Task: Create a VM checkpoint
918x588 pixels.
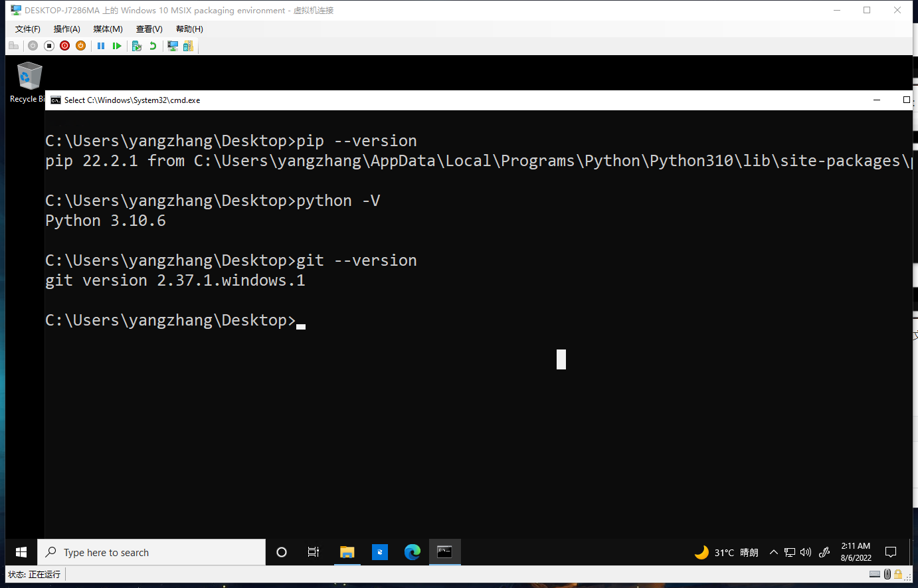Action: pos(137,46)
